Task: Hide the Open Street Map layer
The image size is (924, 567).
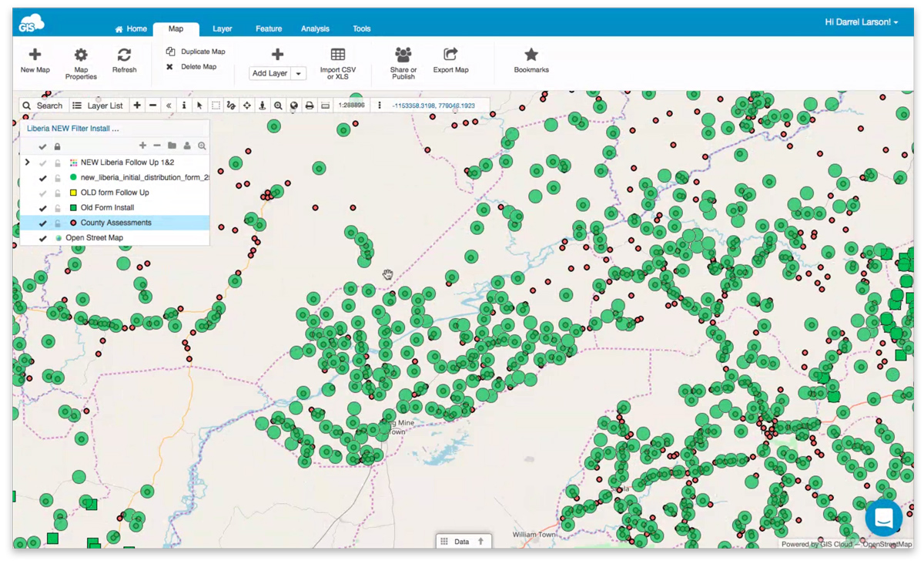Action: [43, 239]
